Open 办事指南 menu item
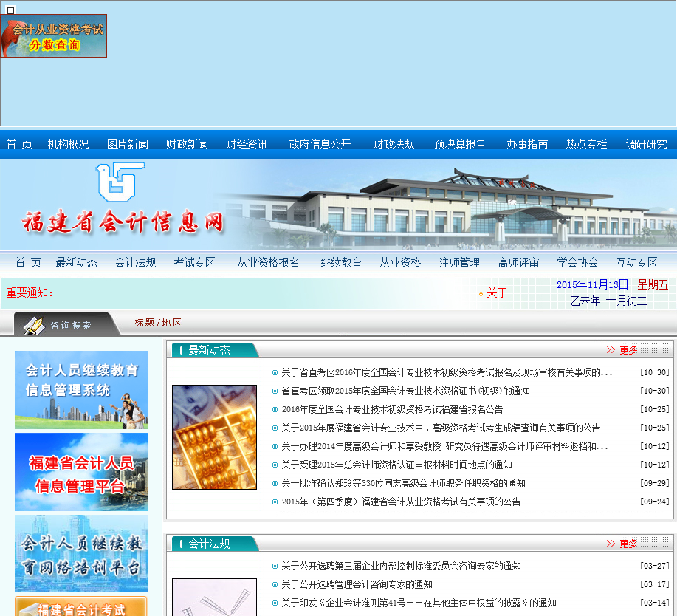Viewport: 677px width, 616px height. coord(527,144)
